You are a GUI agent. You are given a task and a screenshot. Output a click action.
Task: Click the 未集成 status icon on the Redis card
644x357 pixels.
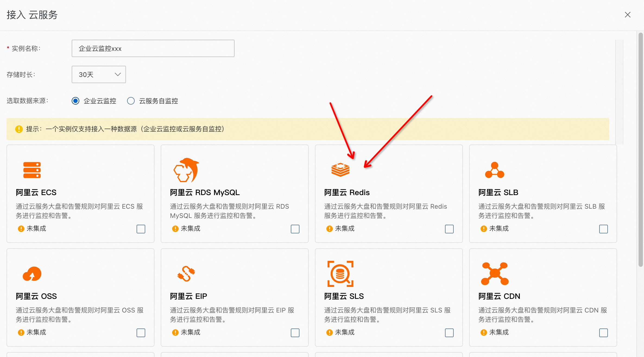click(x=329, y=229)
